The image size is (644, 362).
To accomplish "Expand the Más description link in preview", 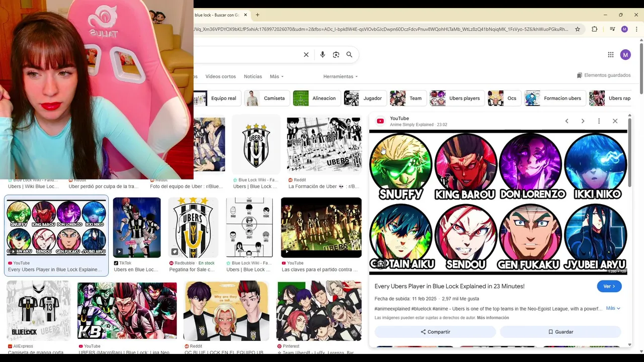I will [x=613, y=308].
